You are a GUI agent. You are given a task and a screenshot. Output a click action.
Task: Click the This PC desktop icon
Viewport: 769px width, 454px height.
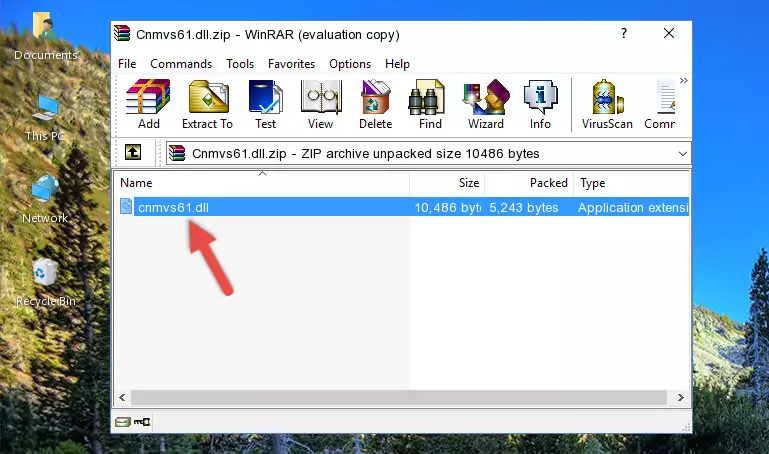[x=45, y=118]
